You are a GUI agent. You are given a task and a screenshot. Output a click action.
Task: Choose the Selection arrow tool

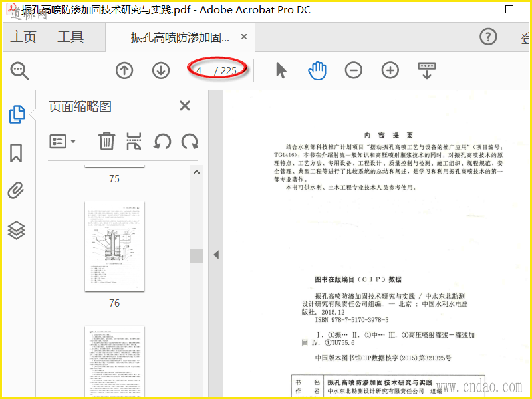click(x=281, y=70)
